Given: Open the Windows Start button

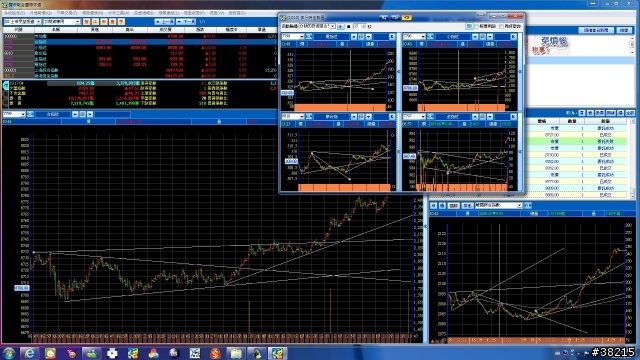Looking at the screenshot, I should tap(9, 353).
